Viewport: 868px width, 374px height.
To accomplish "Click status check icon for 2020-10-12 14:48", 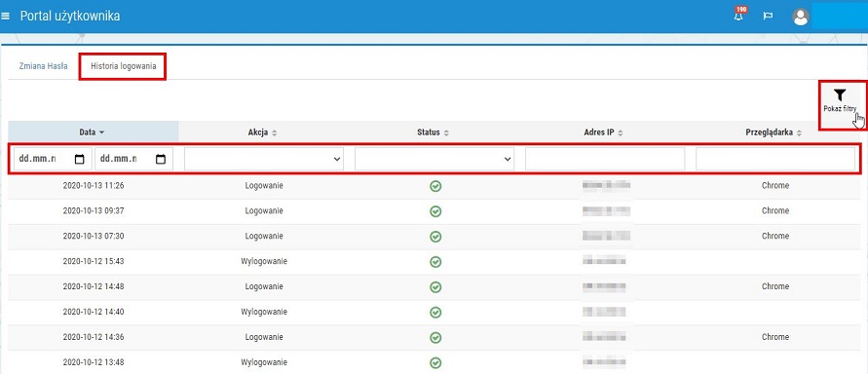I will click(x=435, y=287).
